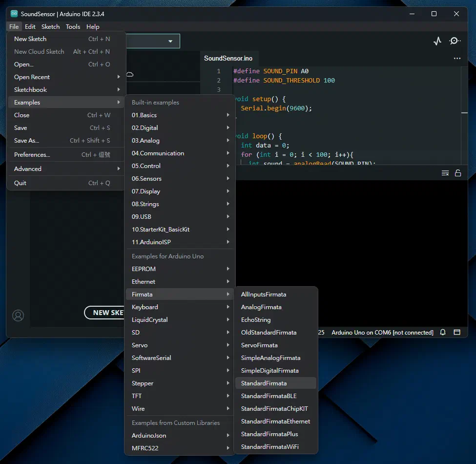476x464 pixels.
Task: Open the Serial Plotter
Action: [x=437, y=42]
